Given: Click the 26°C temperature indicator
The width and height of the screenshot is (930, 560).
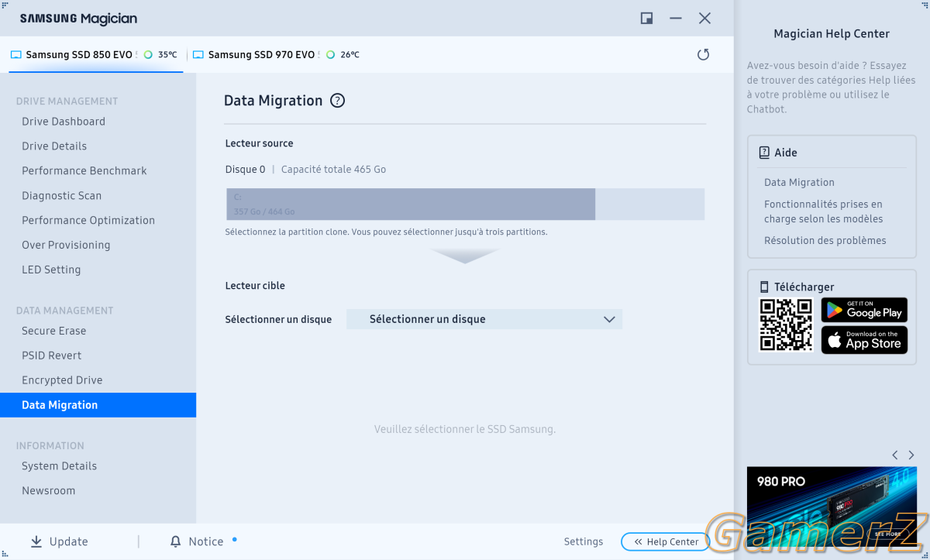Looking at the screenshot, I should click(343, 55).
